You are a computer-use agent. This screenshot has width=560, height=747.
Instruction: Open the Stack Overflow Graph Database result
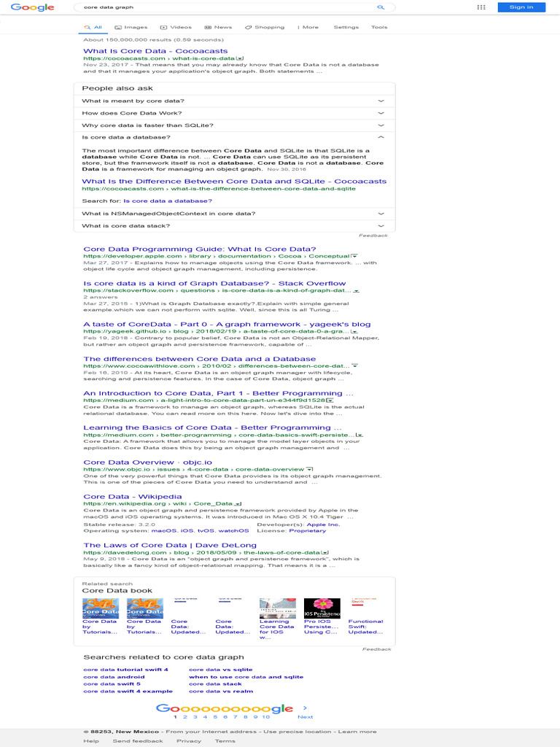[214, 284]
